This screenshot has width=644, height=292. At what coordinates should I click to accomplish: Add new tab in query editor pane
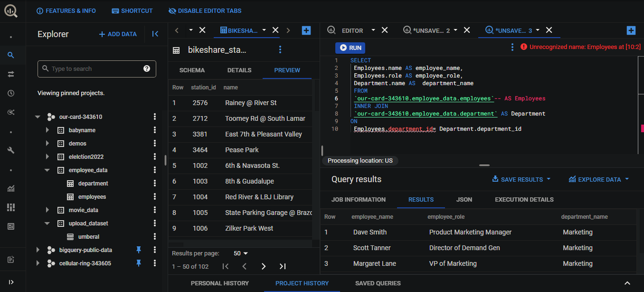[631, 30]
